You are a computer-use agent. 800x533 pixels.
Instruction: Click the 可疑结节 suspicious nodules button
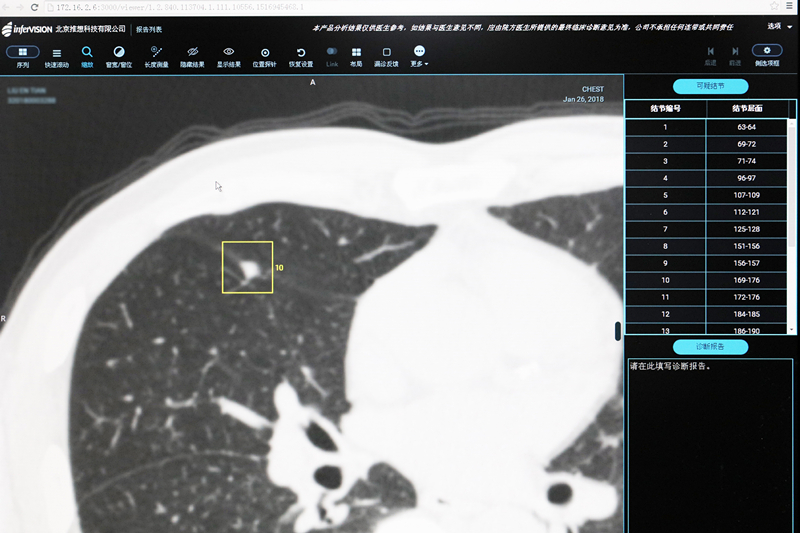709,87
